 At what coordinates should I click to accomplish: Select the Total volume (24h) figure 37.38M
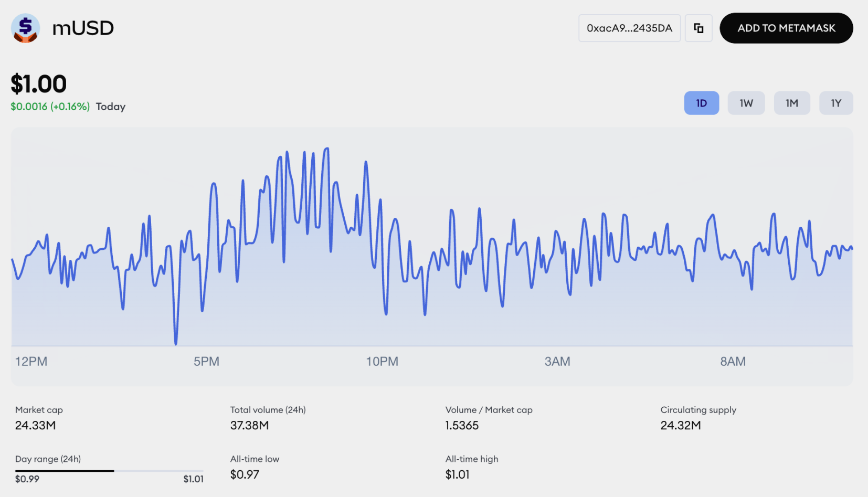(x=249, y=426)
